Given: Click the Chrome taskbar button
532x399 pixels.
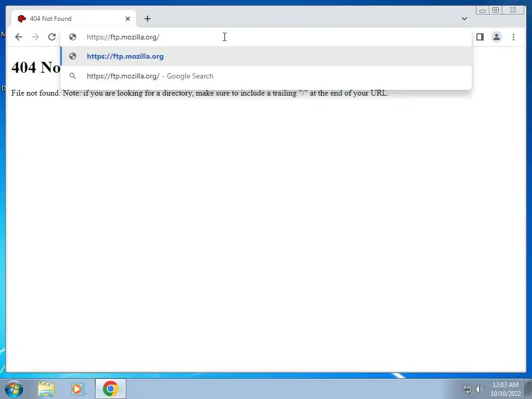Looking at the screenshot, I should (x=111, y=389).
